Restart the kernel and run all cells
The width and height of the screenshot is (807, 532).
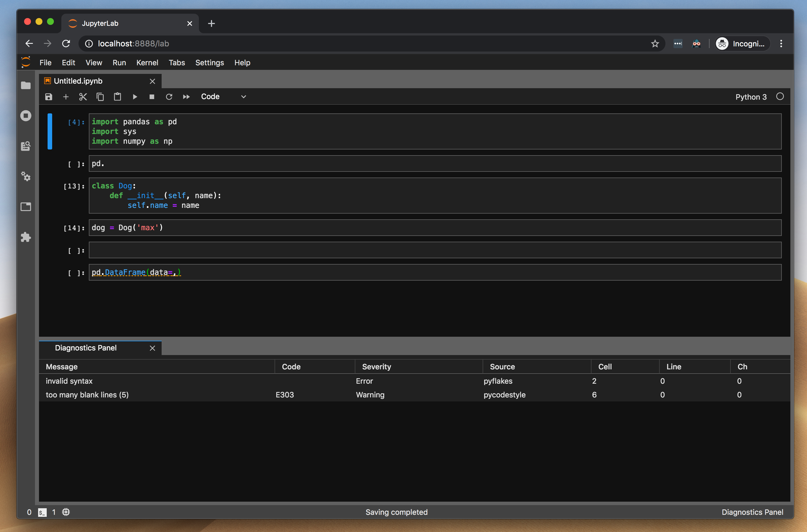(x=186, y=97)
